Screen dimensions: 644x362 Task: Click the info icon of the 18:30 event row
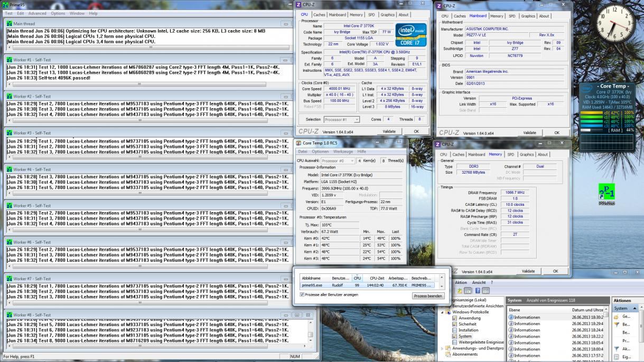point(511,317)
